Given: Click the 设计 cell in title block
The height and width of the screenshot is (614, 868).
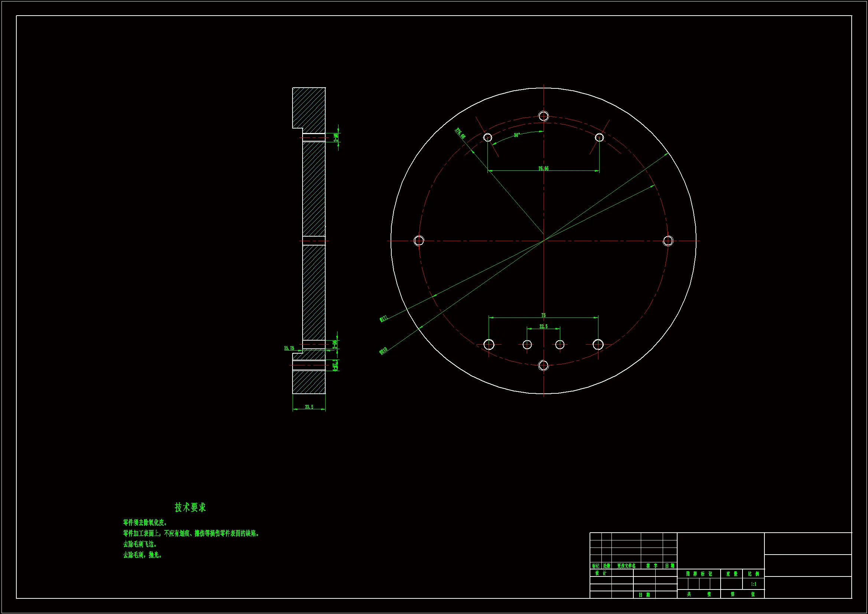Looking at the screenshot, I should point(600,573).
